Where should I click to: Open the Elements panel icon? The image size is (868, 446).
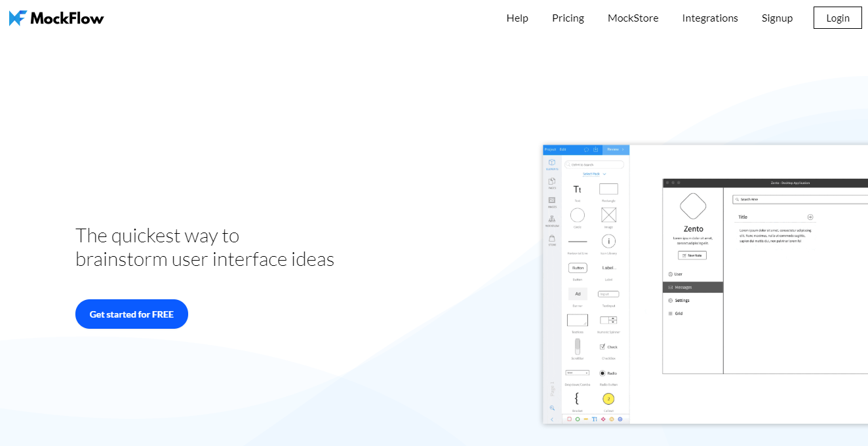(x=552, y=164)
